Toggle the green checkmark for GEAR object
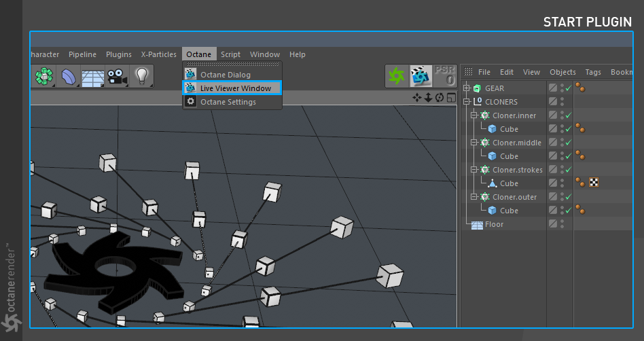 (569, 88)
